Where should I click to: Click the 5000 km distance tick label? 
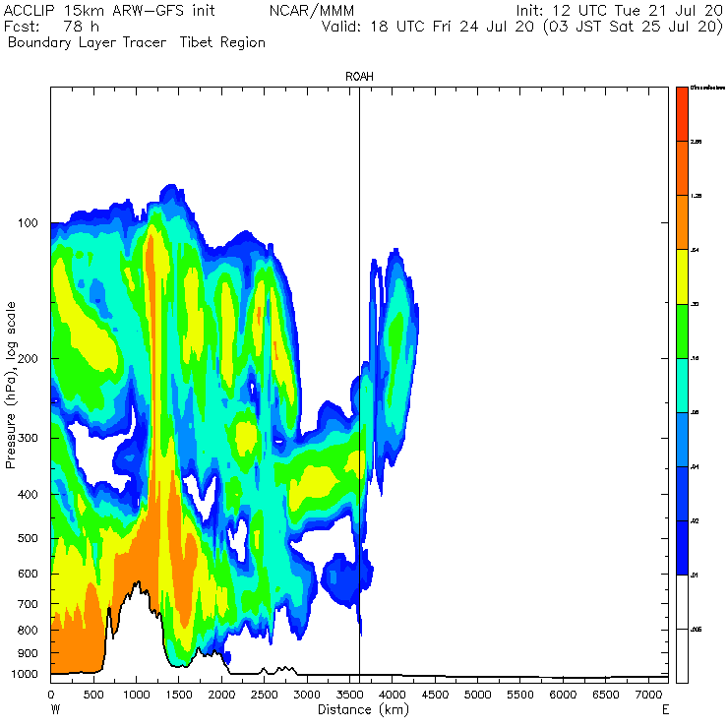click(x=478, y=695)
